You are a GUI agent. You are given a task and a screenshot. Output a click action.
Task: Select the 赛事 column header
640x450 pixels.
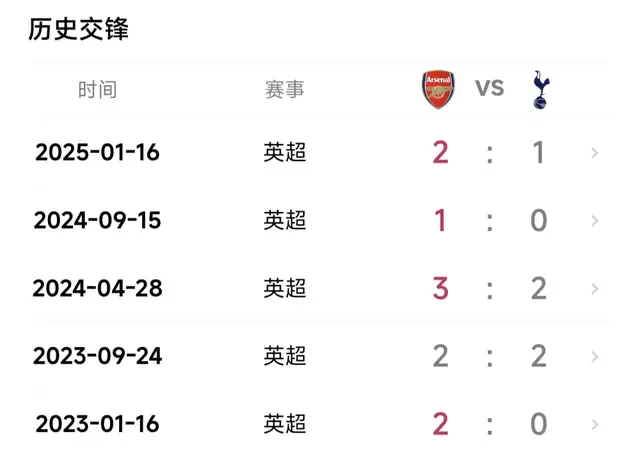[x=285, y=90]
